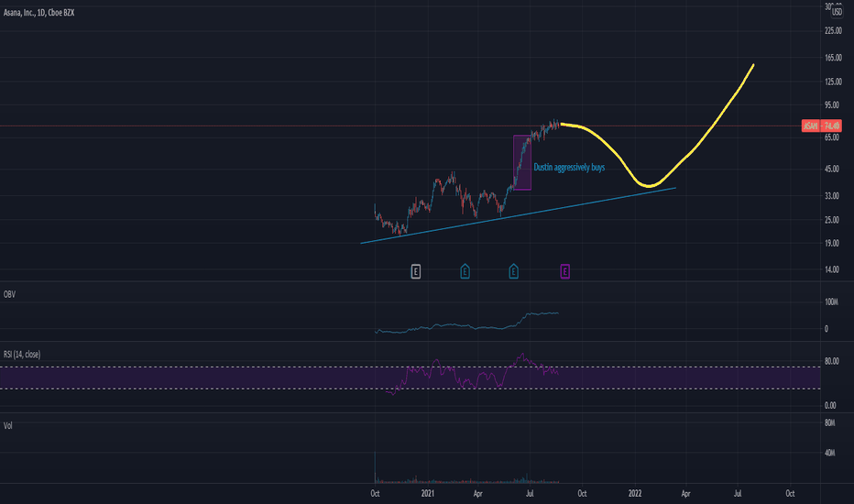Click the 2022 label on time axis
854x504 pixels.
635,493
